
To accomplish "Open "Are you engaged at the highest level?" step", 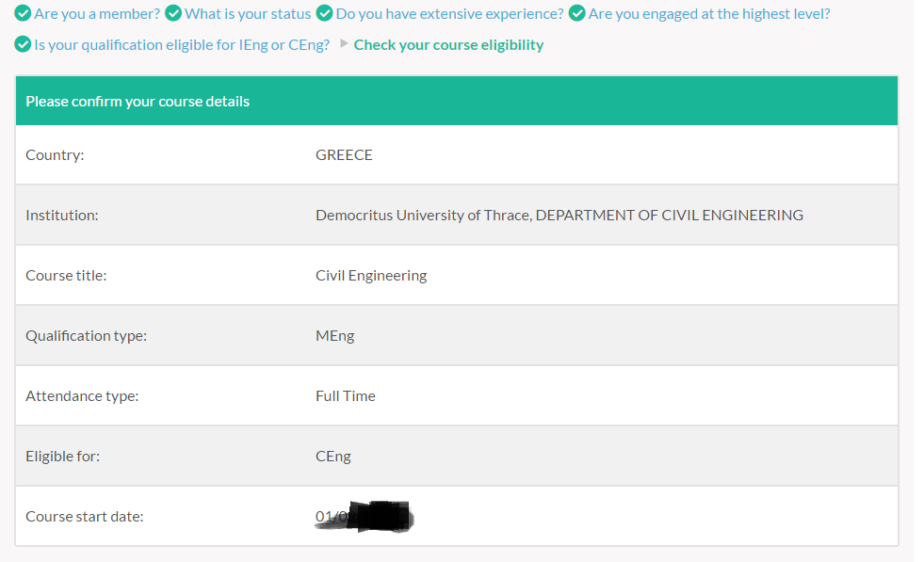I will 709,14.
